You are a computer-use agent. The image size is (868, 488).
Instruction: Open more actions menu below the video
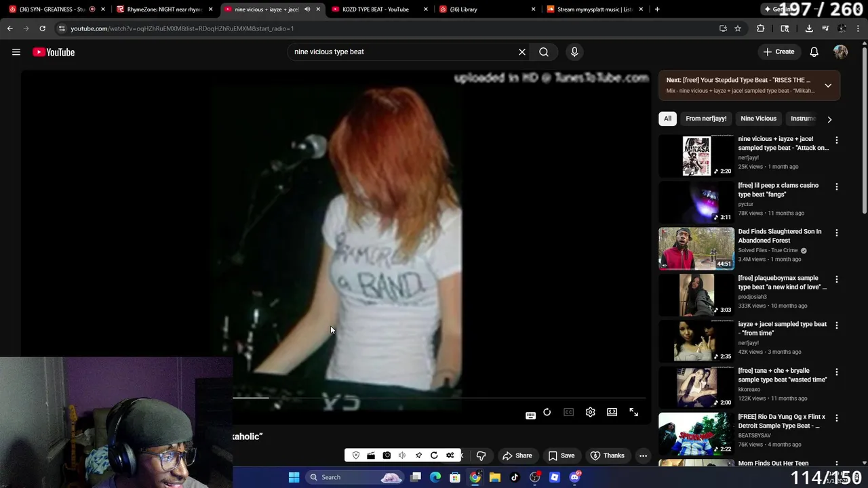click(644, 455)
